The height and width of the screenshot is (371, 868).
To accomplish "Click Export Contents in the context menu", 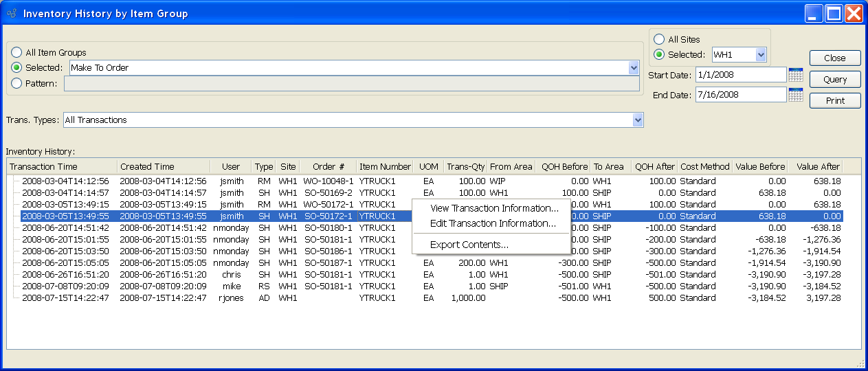I will tap(469, 245).
